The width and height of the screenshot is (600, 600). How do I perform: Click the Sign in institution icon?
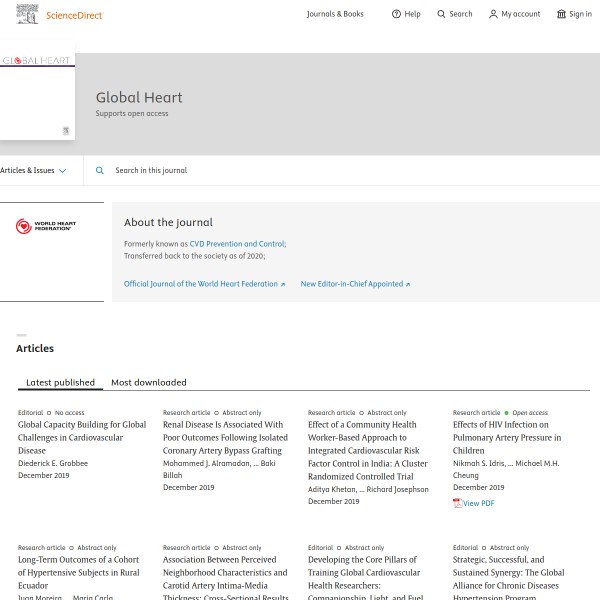point(561,14)
